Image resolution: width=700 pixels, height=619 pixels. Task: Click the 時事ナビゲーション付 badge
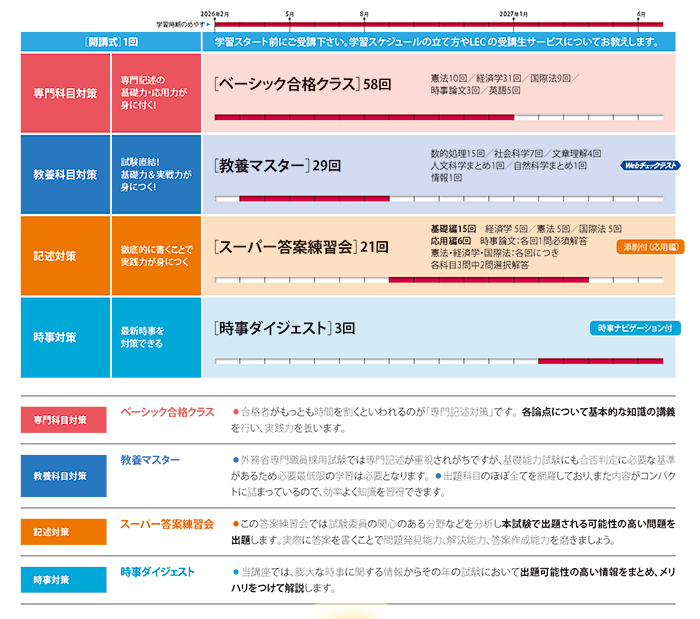pyautogui.click(x=636, y=328)
